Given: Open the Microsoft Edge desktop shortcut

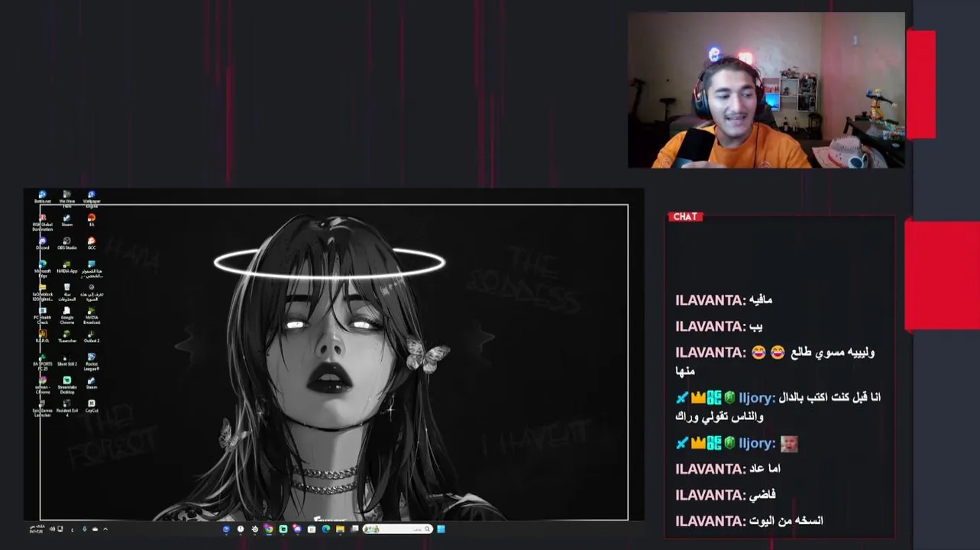Looking at the screenshot, I should pos(42,268).
